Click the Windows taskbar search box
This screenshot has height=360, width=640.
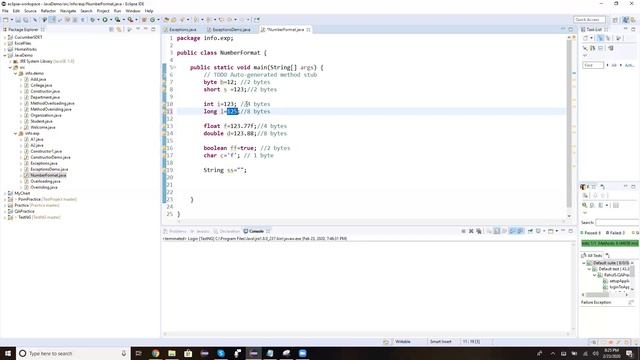point(73,353)
